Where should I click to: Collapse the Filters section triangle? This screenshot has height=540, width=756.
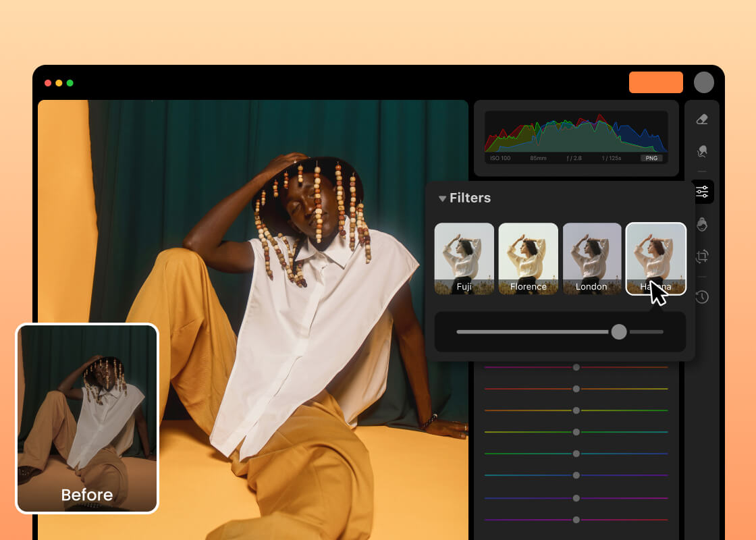point(442,198)
